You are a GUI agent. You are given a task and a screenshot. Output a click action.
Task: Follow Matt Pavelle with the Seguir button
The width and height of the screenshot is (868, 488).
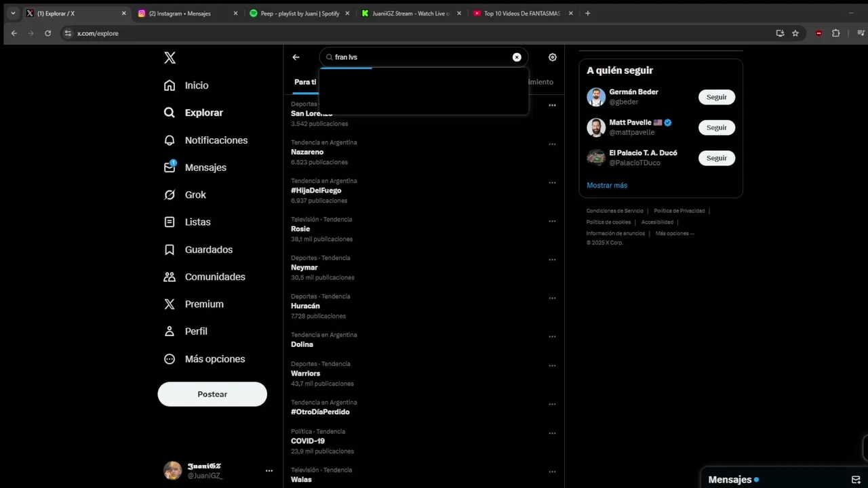(x=717, y=127)
